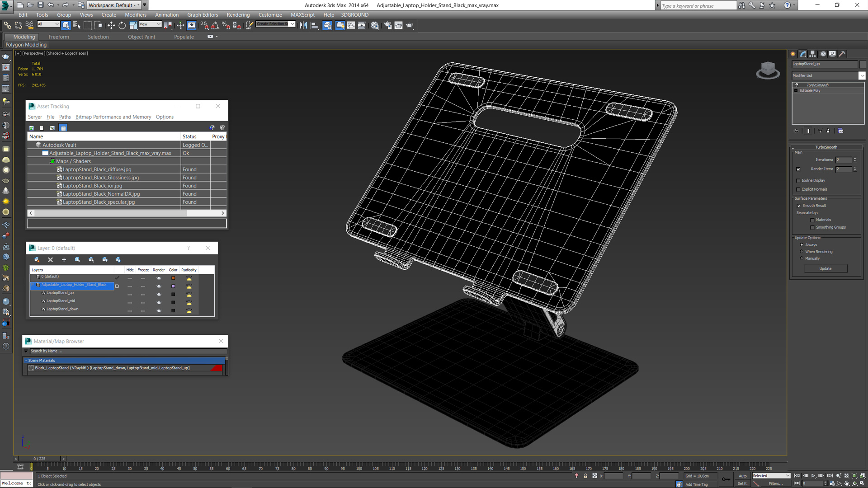Delete layer using X icon in Layer dialog
The width and height of the screenshot is (868, 488).
click(50, 260)
